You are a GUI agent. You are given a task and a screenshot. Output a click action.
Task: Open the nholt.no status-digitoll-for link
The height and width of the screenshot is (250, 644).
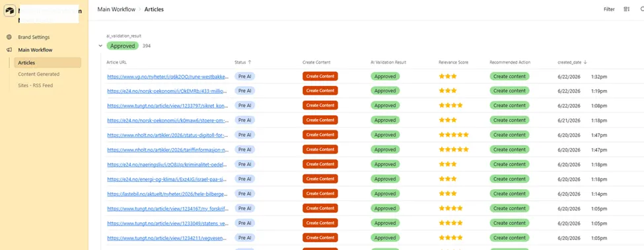pos(167,135)
